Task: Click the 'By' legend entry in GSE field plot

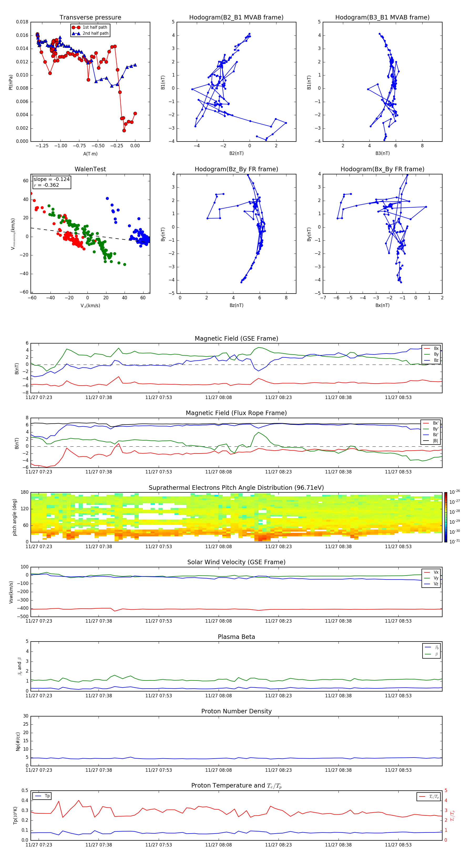Action: click(x=431, y=354)
